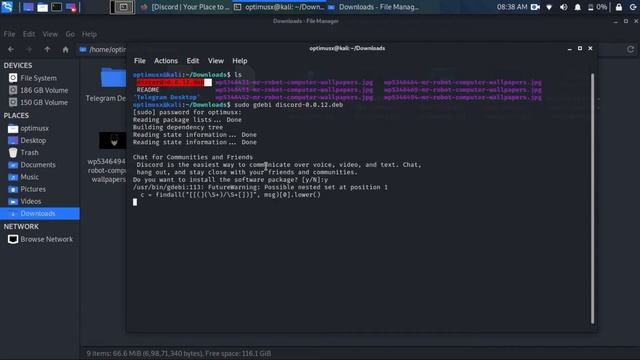Click the File Manager status bar text

point(179,353)
